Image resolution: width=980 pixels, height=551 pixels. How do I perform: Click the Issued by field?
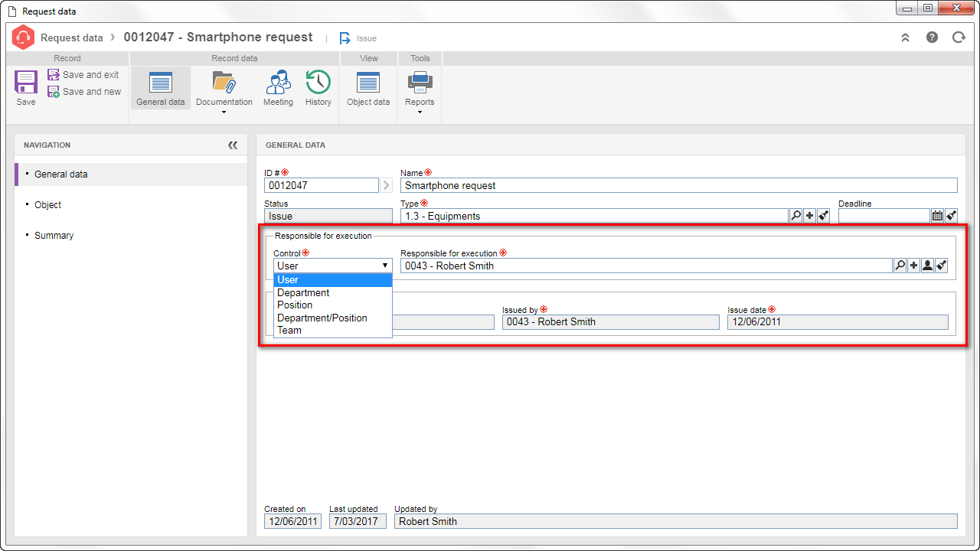[610, 321]
